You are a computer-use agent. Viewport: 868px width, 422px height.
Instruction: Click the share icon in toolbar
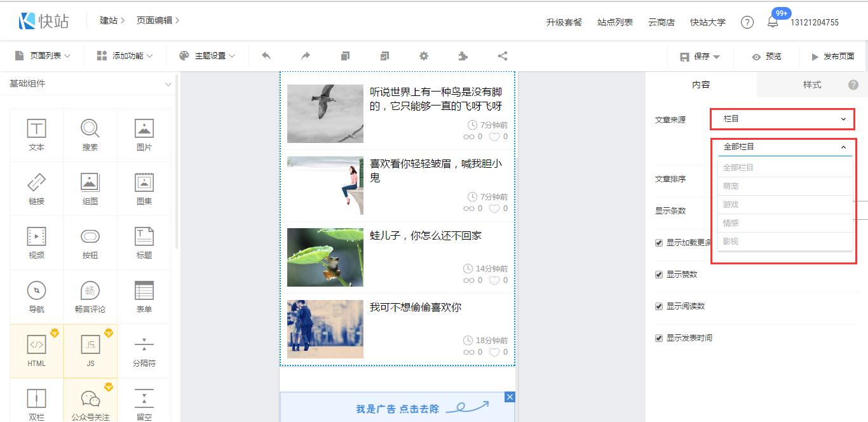click(503, 56)
